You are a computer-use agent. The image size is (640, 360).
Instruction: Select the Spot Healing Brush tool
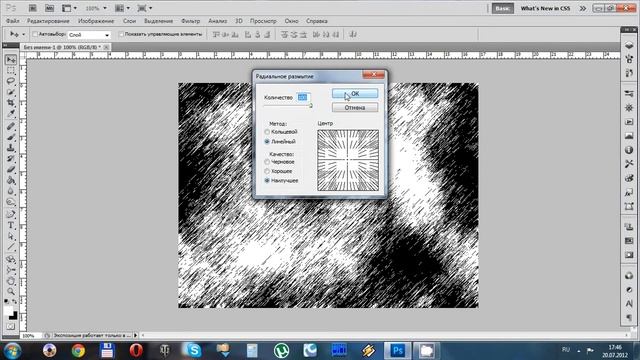[11, 126]
